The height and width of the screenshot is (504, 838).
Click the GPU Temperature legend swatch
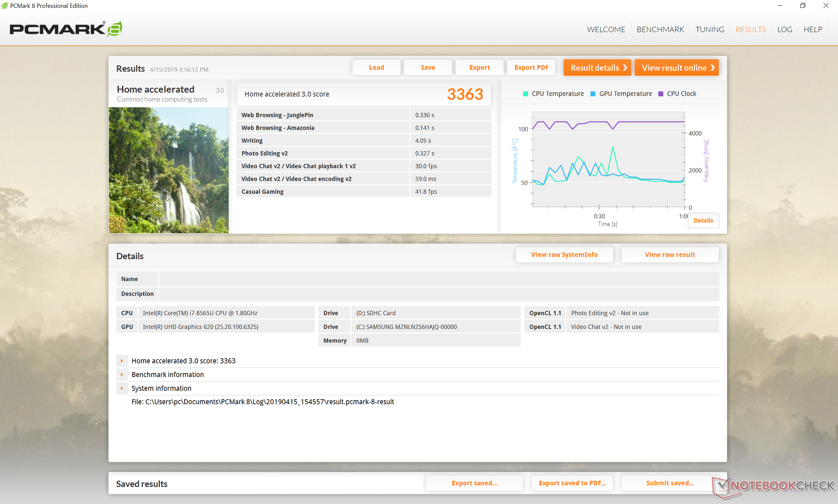tap(593, 94)
